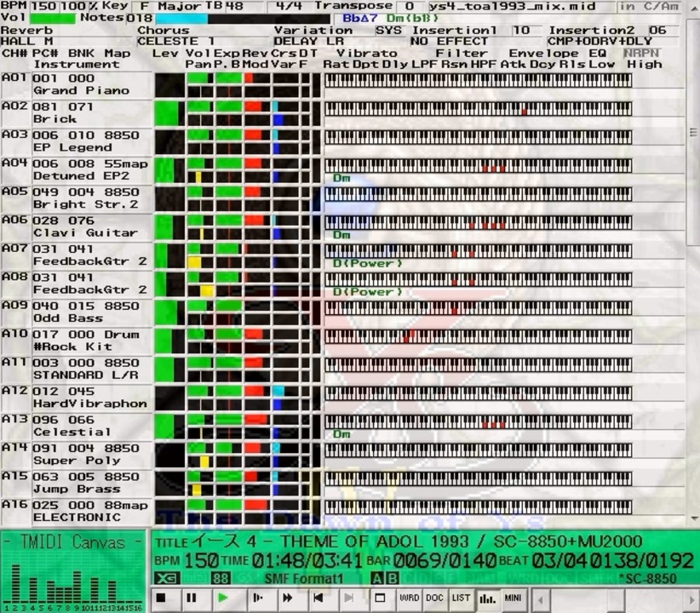The height and width of the screenshot is (613, 700).
Task: Show the playlist with the LIST button
Action: pyautogui.click(x=461, y=598)
